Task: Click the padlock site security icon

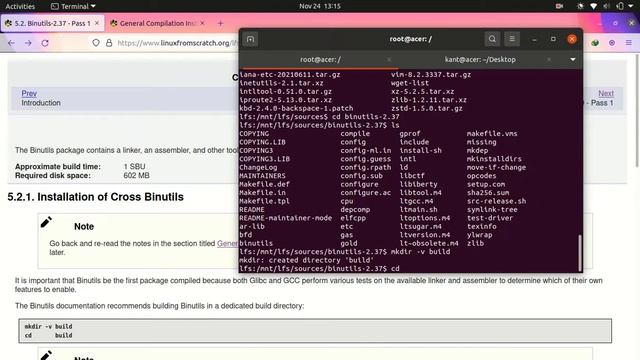Action: pyautogui.click(x=109, y=43)
